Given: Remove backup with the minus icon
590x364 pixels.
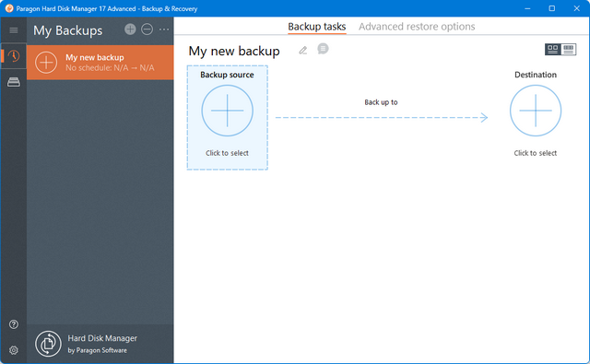Looking at the screenshot, I should click(147, 29).
